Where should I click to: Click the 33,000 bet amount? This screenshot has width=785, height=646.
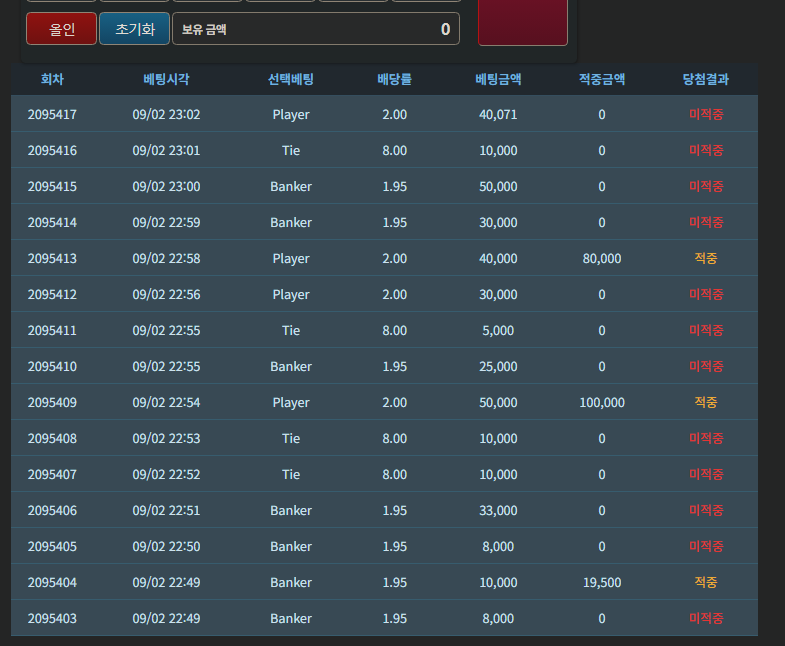498,511
